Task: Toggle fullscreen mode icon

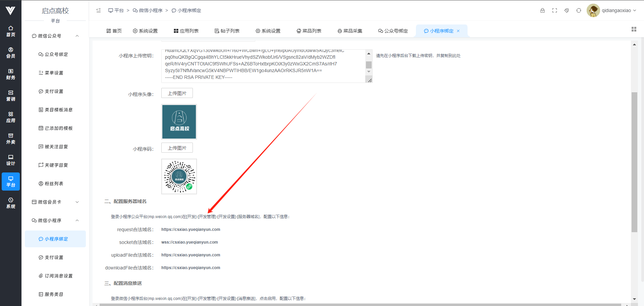Action: (554, 10)
